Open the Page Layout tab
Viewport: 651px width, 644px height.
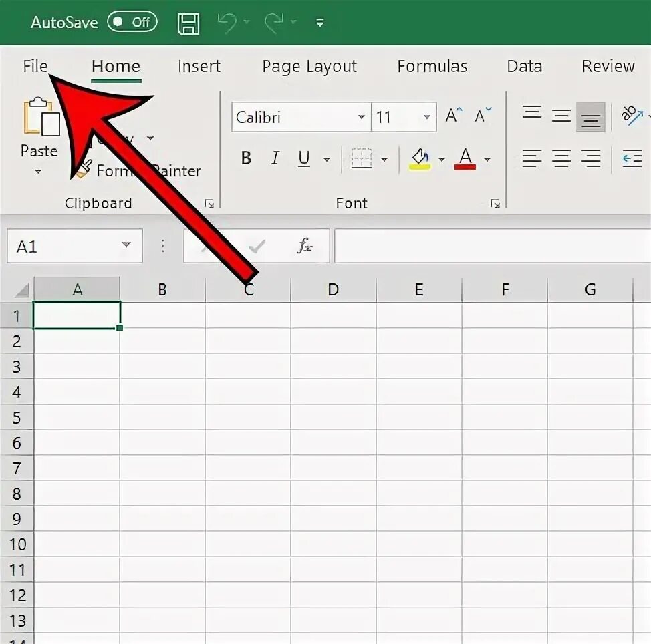pos(309,67)
